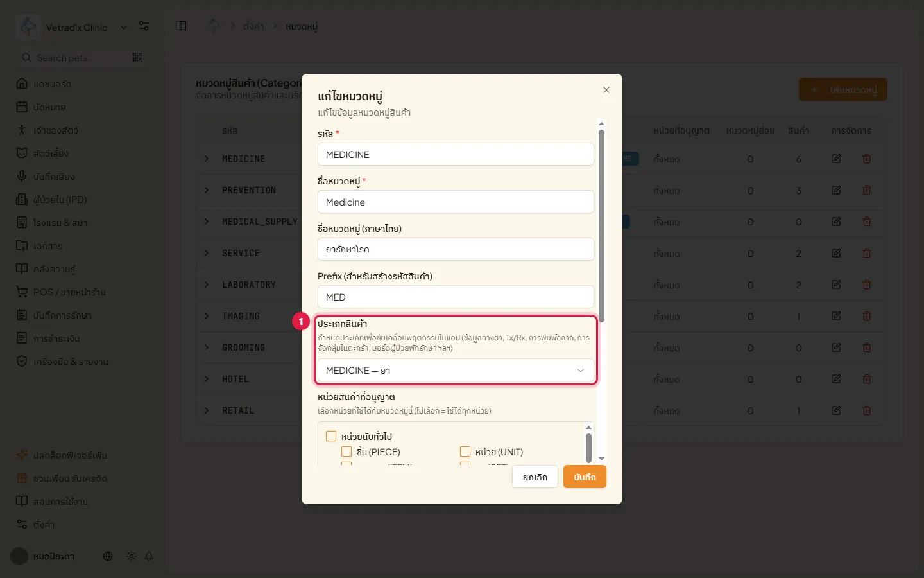Image resolution: width=924 pixels, height=578 pixels.
Task: Click the notification bell icon
Action: (149, 556)
